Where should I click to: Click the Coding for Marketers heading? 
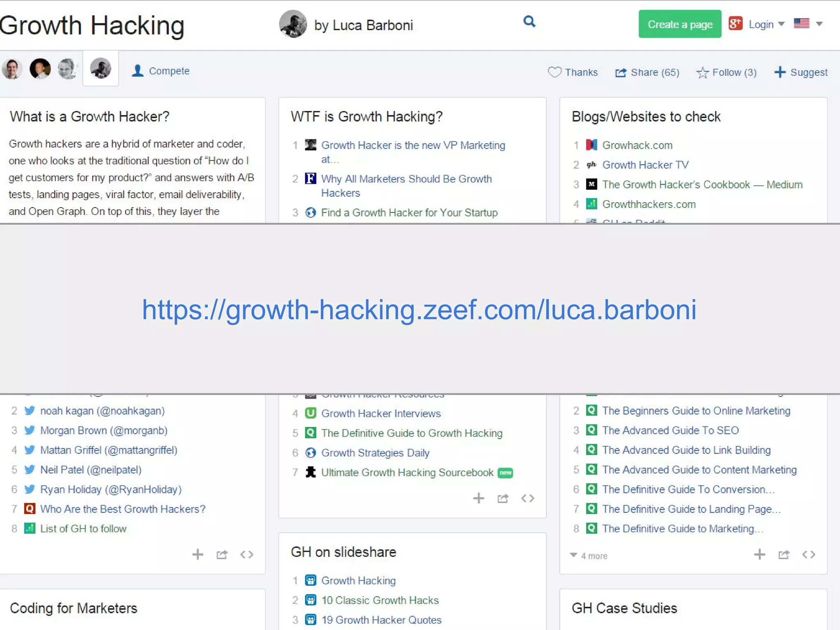coord(73,608)
